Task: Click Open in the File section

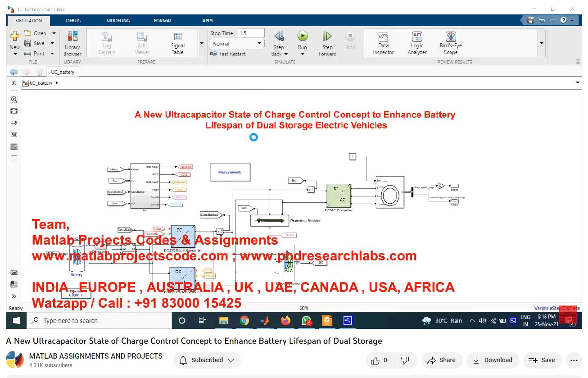Action: (x=35, y=33)
